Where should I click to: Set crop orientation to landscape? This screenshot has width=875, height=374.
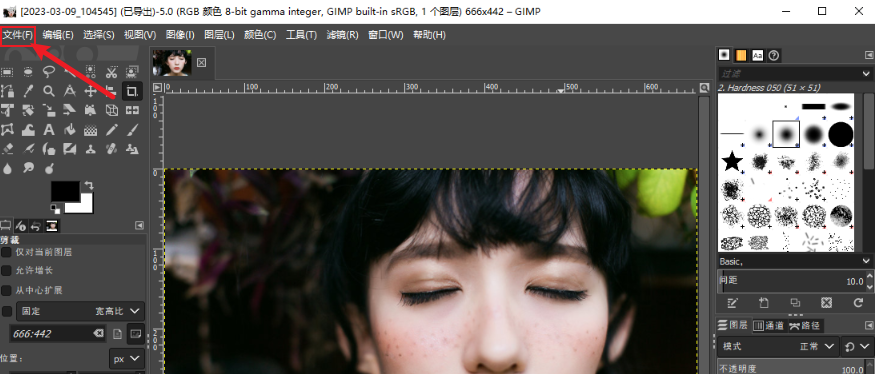[136, 334]
